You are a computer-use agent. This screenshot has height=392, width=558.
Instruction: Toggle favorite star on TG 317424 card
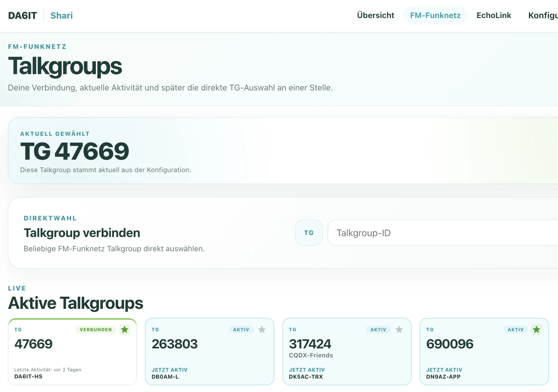399,329
